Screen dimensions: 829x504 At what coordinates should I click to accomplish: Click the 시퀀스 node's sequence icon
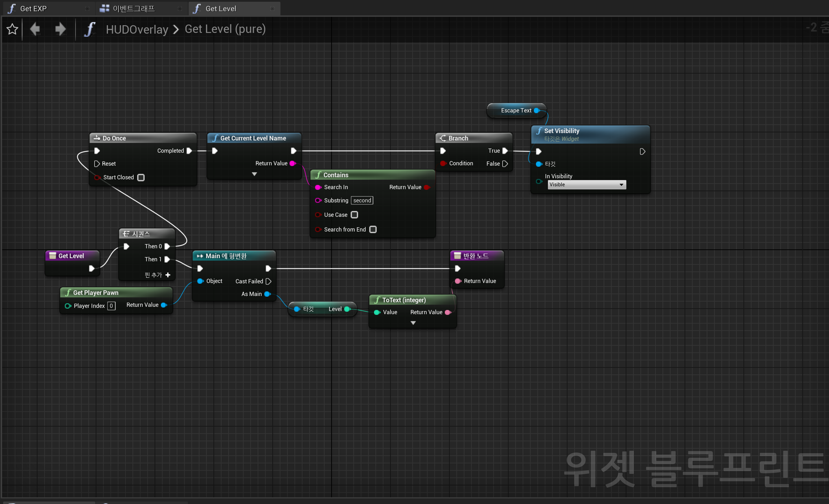click(125, 233)
